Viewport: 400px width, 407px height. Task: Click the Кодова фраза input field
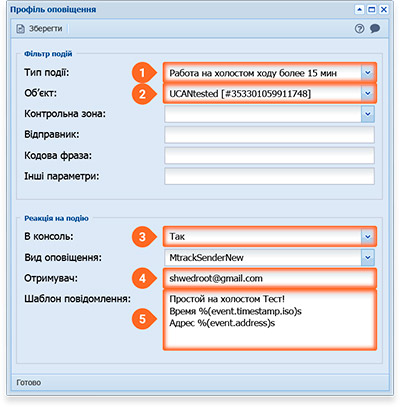point(269,155)
